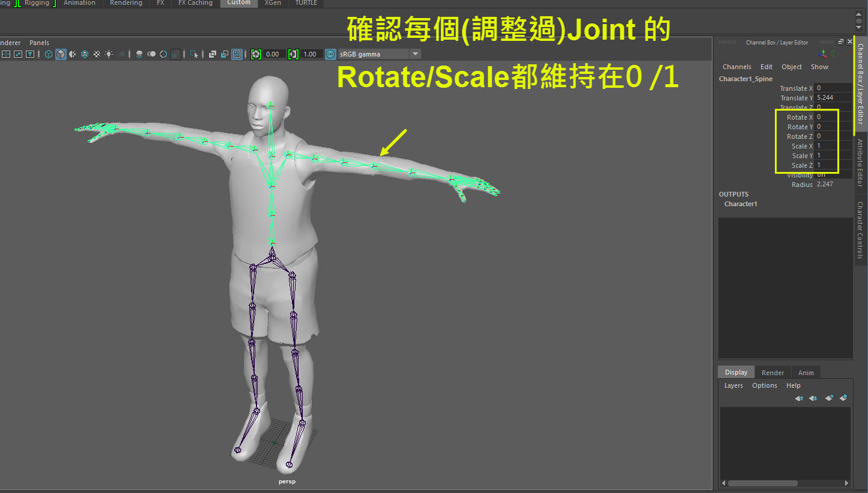Move selected layer down icon
This screenshot has height=493, width=868.
click(x=813, y=398)
